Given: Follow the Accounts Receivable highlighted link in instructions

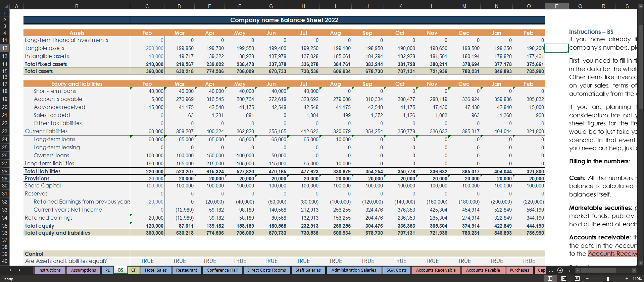Looking at the screenshot, I should click(x=612, y=254).
